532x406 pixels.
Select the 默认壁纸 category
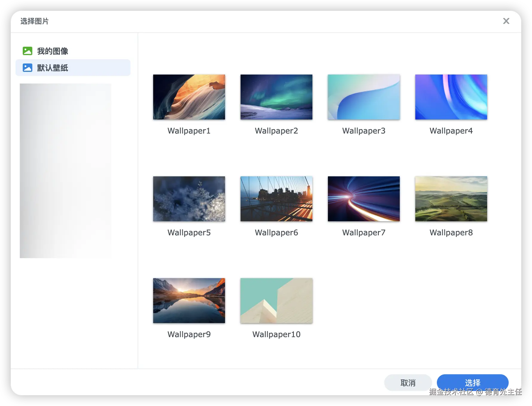click(53, 68)
